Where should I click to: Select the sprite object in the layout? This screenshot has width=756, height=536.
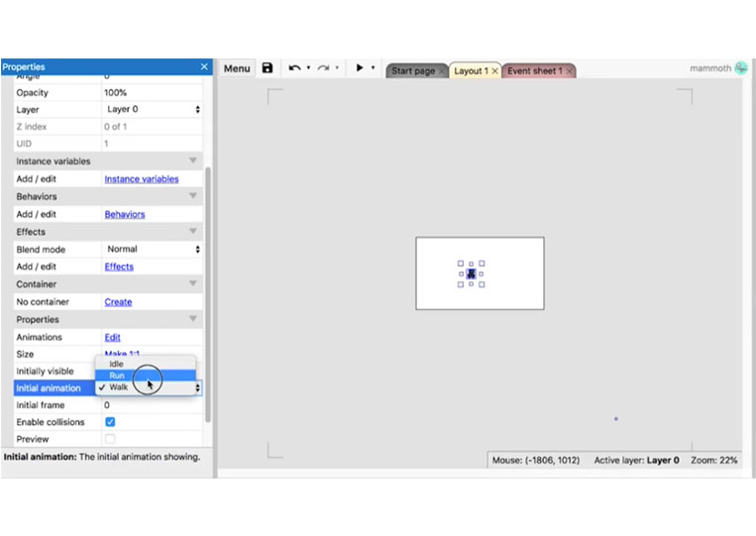click(x=471, y=273)
